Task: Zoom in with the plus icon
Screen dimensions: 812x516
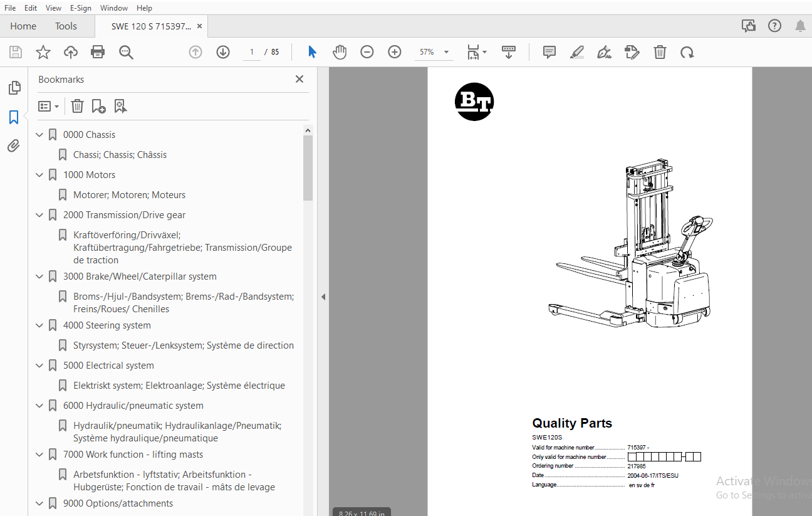Action: tap(395, 52)
